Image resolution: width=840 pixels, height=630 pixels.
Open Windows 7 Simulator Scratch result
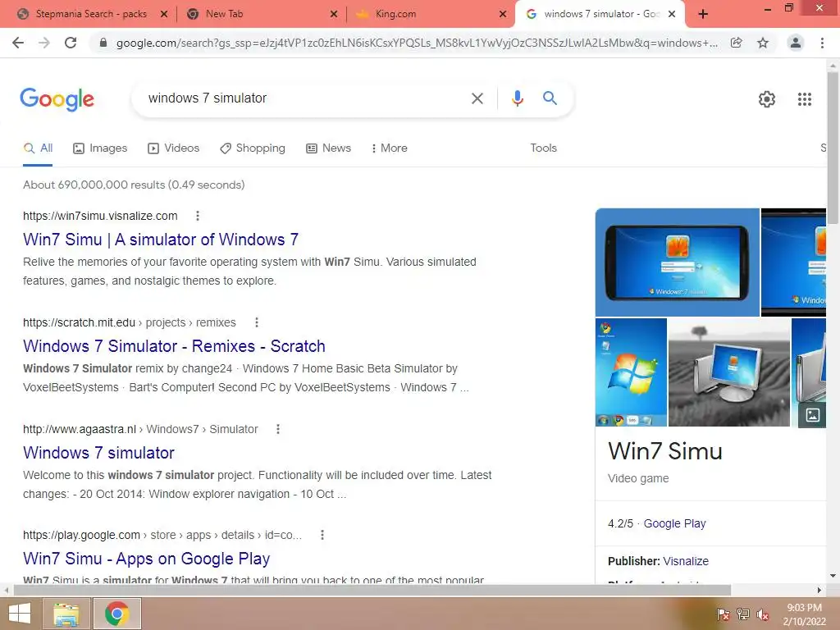pyautogui.click(x=174, y=346)
